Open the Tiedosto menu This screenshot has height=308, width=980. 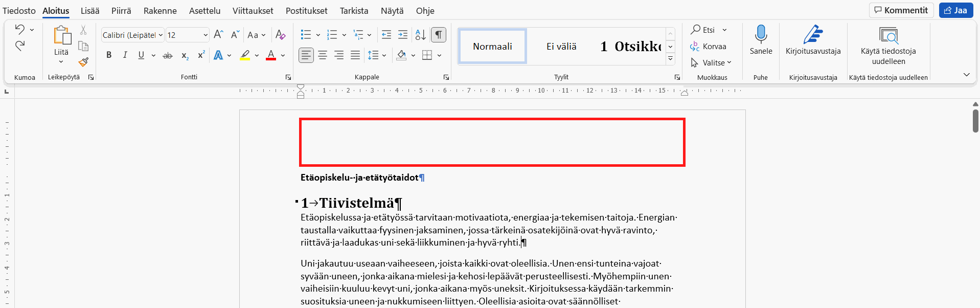coord(19,10)
